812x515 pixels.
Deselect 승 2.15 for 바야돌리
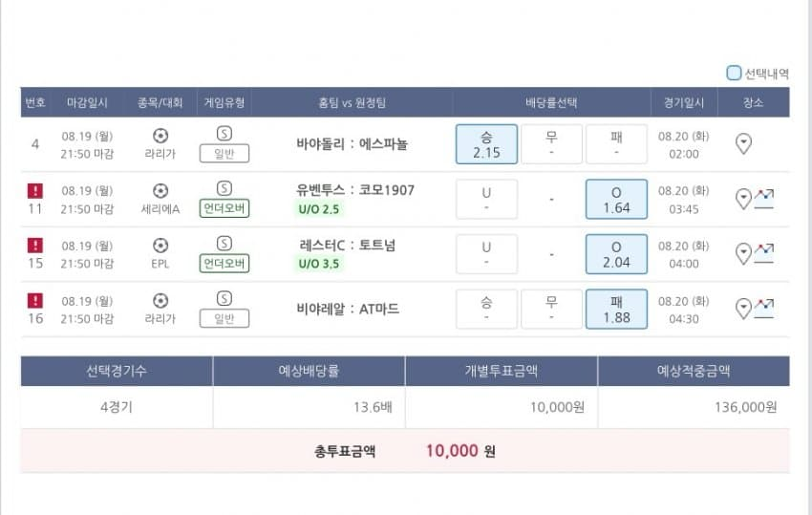[486, 143]
